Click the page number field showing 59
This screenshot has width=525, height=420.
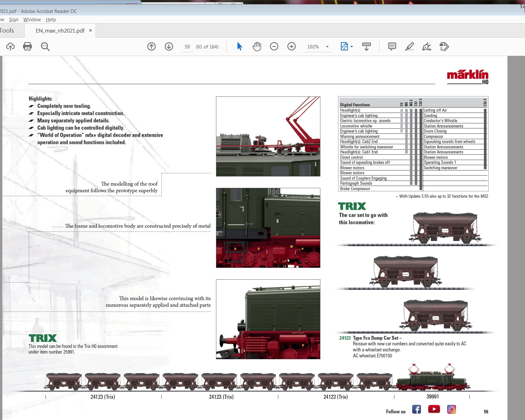pyautogui.click(x=187, y=46)
